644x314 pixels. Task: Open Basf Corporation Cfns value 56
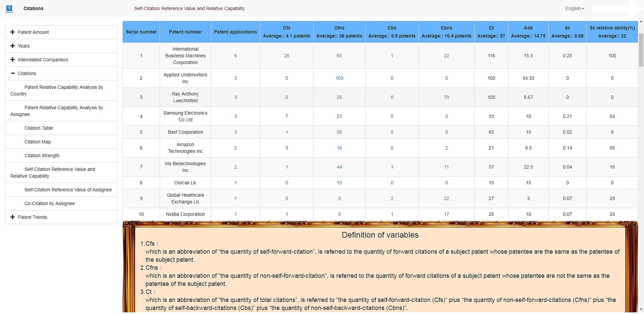pos(339,132)
